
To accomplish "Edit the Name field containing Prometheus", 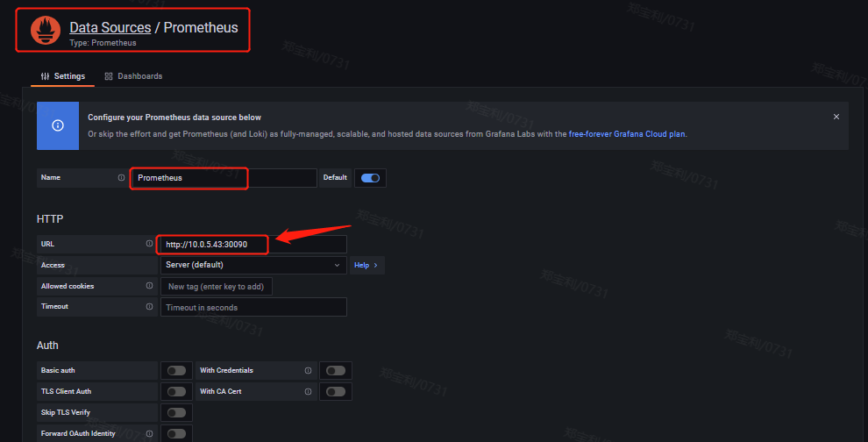I will pos(224,178).
